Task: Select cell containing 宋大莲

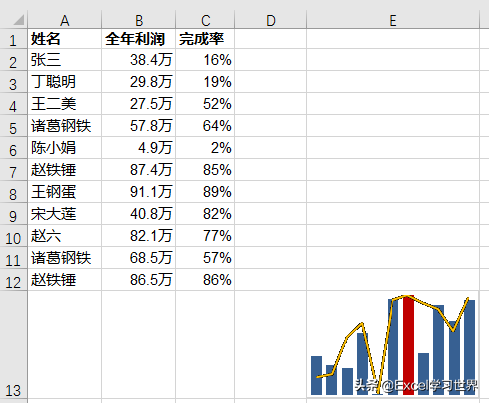Action: 65,214
